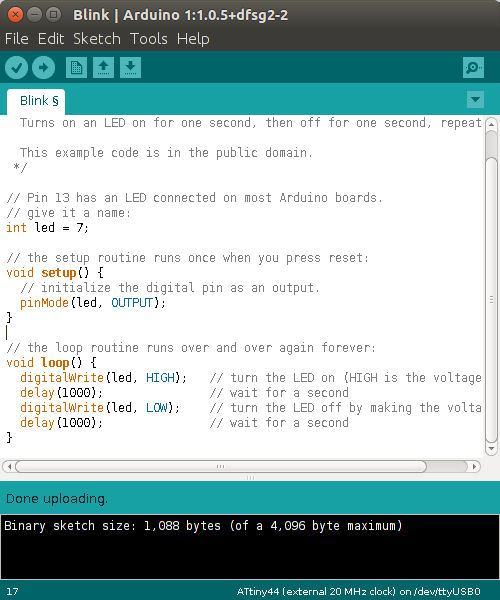The height and width of the screenshot is (600, 500).
Task: Click the horizontal scrollbar thumb
Action: click(221, 466)
